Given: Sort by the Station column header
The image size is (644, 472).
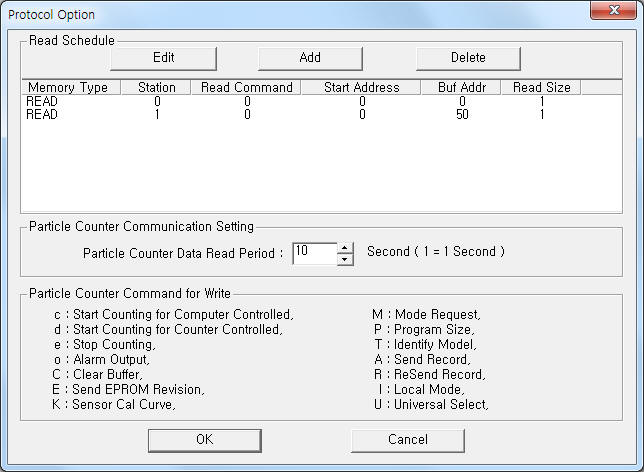Looking at the screenshot, I should (x=156, y=87).
